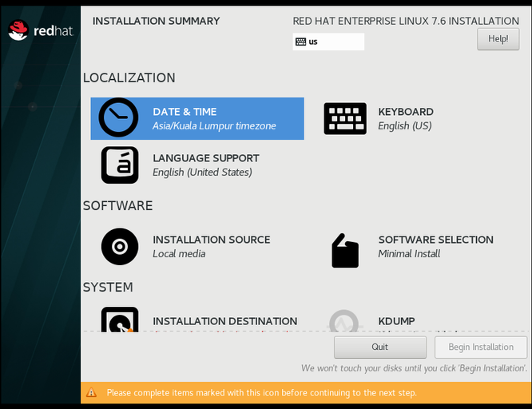
Task: Open the SOFTWARE SELECTION label
Action: tap(436, 240)
